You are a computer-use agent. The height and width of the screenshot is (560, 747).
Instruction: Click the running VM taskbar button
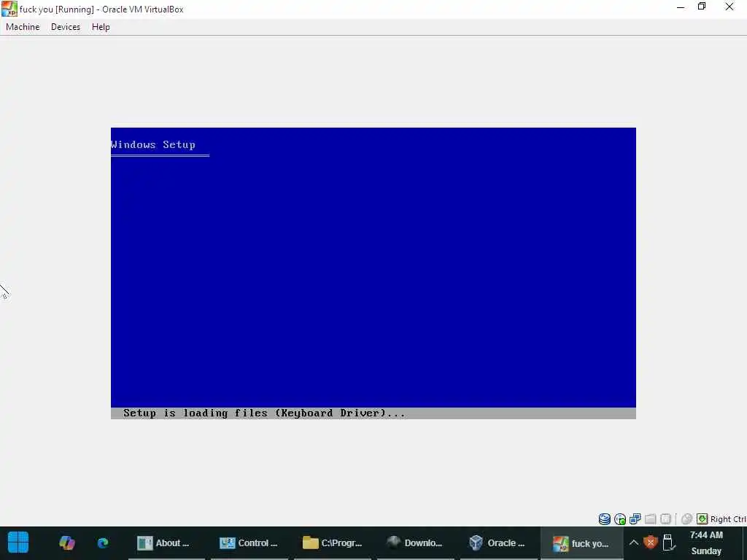[581, 542]
